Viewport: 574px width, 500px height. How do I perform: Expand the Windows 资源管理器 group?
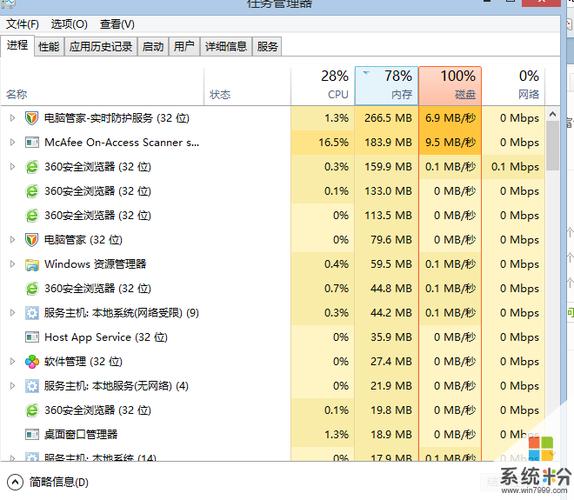click(x=12, y=264)
